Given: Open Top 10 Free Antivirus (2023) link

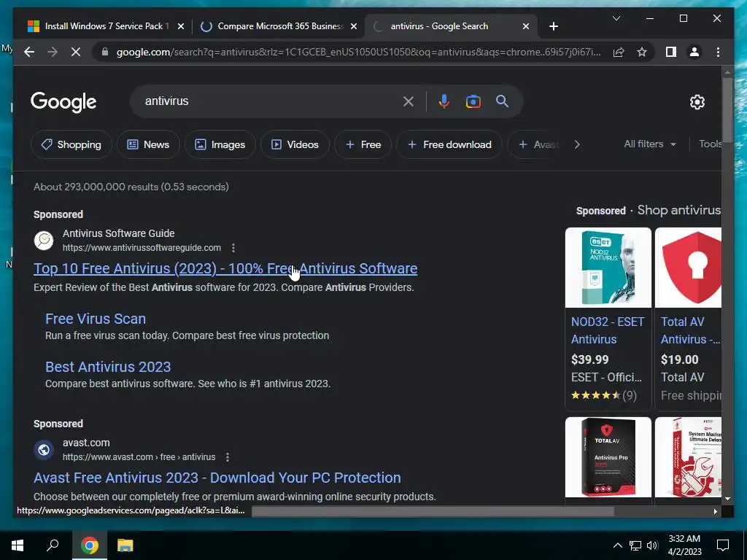Looking at the screenshot, I should click(225, 268).
